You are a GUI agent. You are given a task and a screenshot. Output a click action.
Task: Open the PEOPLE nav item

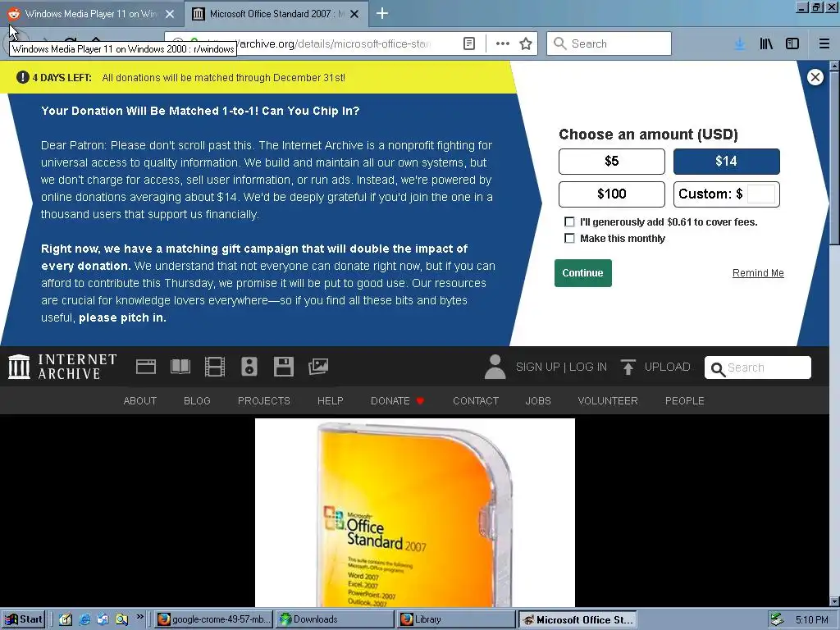[684, 400]
